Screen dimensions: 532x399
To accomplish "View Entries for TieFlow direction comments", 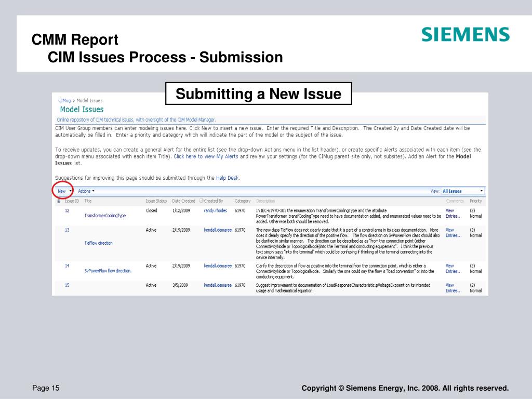I will [x=454, y=233].
